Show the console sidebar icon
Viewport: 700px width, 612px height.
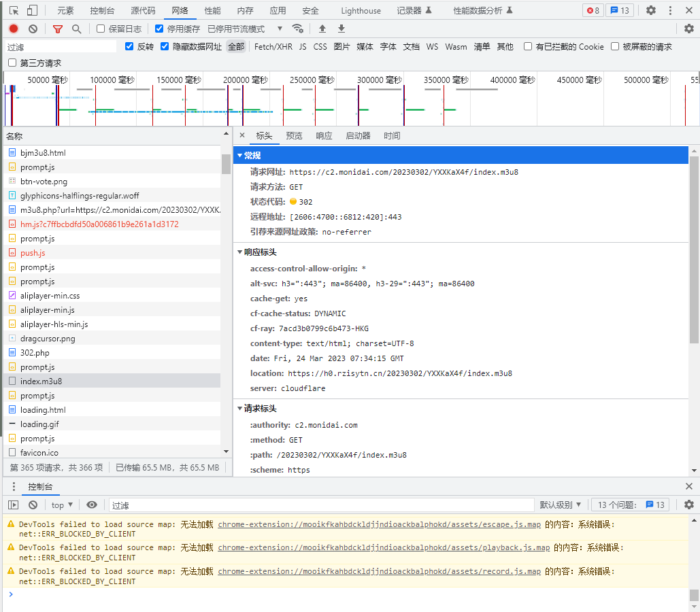[14, 505]
